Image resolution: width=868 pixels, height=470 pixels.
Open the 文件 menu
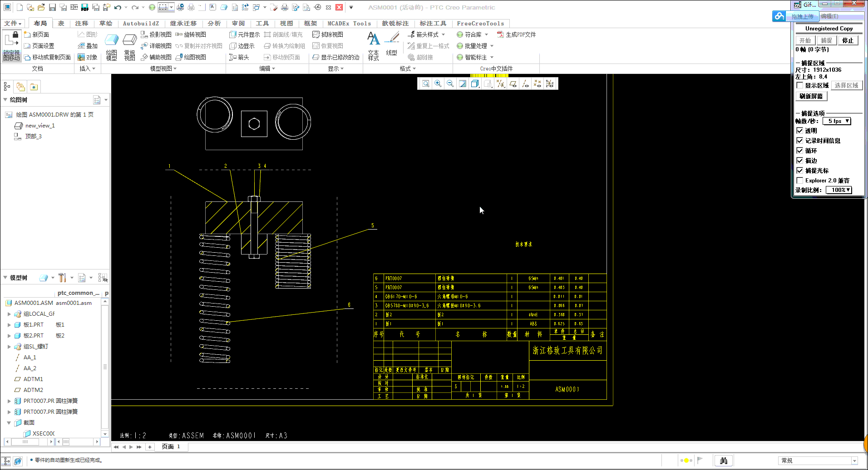(13, 23)
